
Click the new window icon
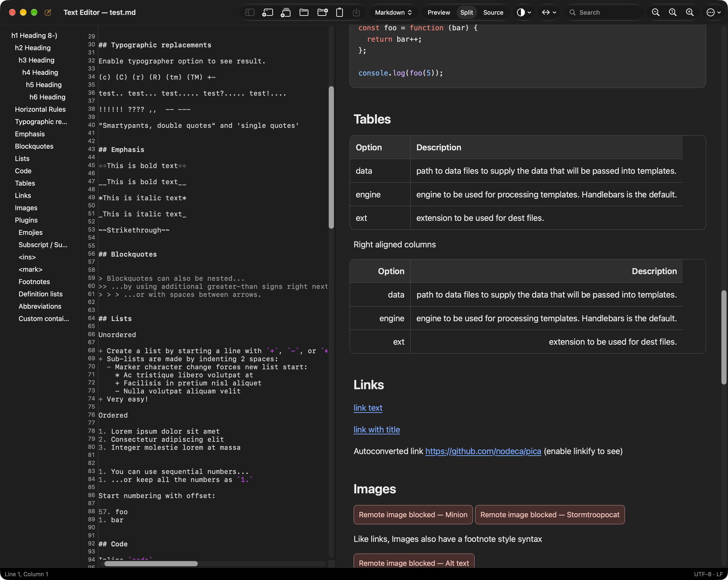click(x=267, y=13)
